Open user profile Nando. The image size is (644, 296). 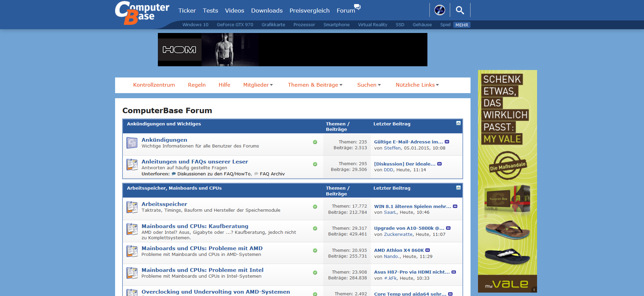(x=392, y=257)
